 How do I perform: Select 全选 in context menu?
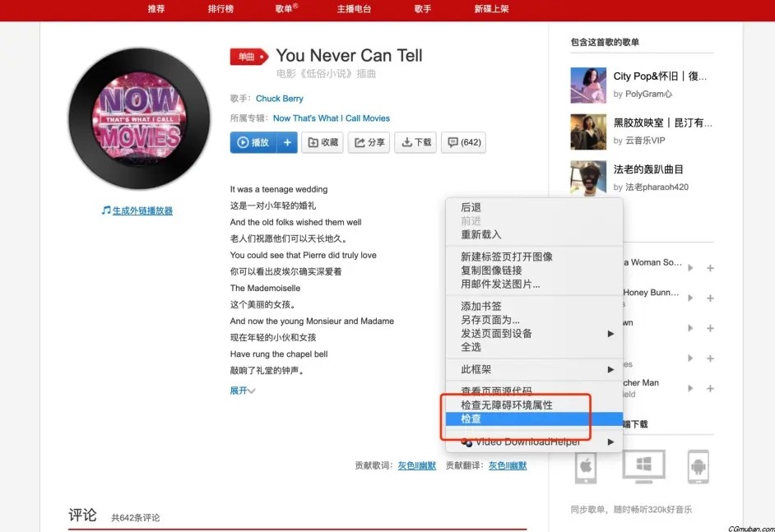[534, 347]
